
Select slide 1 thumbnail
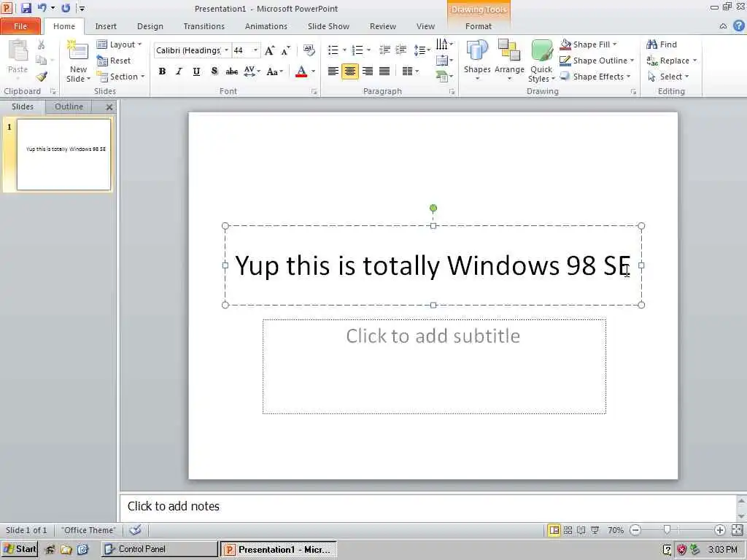pyautogui.click(x=64, y=155)
